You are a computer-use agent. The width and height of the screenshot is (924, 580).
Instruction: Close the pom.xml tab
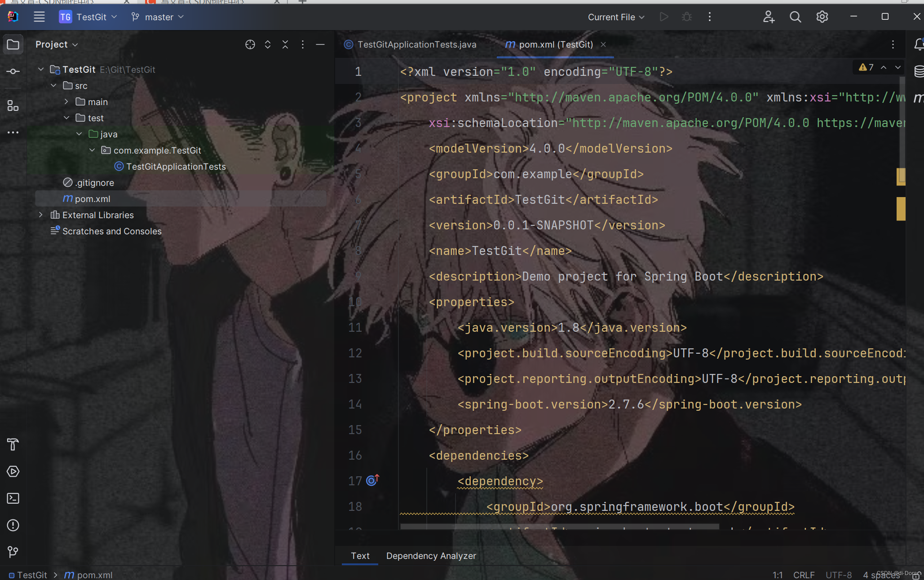tap(603, 44)
